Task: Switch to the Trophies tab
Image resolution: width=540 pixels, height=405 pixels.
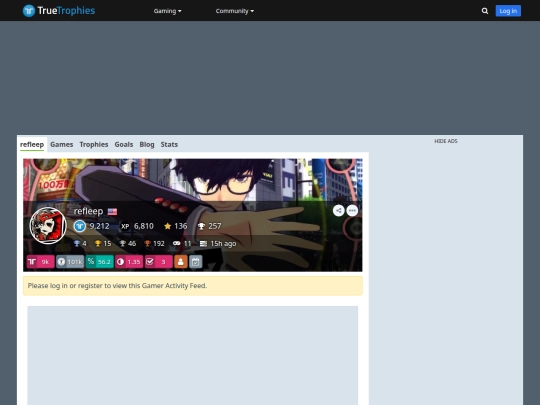Action: click(x=94, y=145)
